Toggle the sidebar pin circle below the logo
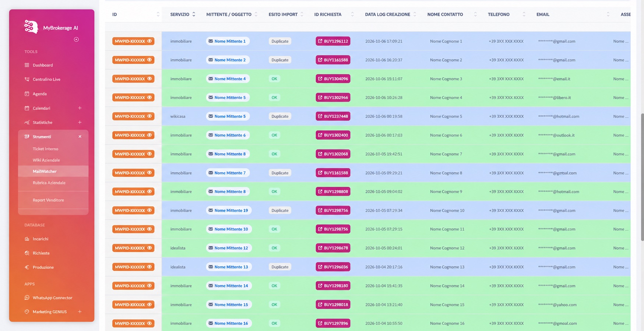 point(76,39)
